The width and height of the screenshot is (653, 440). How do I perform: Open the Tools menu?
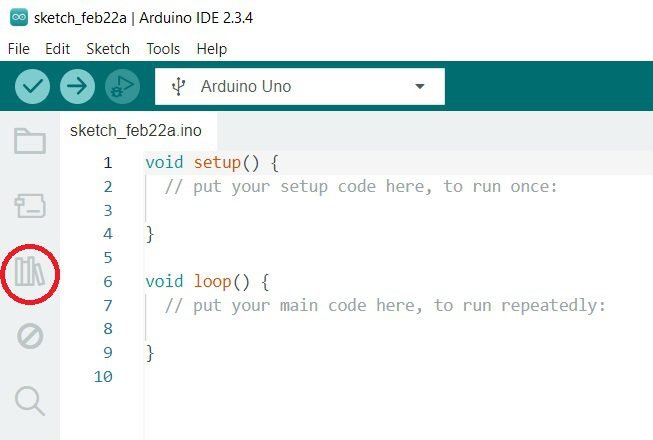(x=163, y=48)
